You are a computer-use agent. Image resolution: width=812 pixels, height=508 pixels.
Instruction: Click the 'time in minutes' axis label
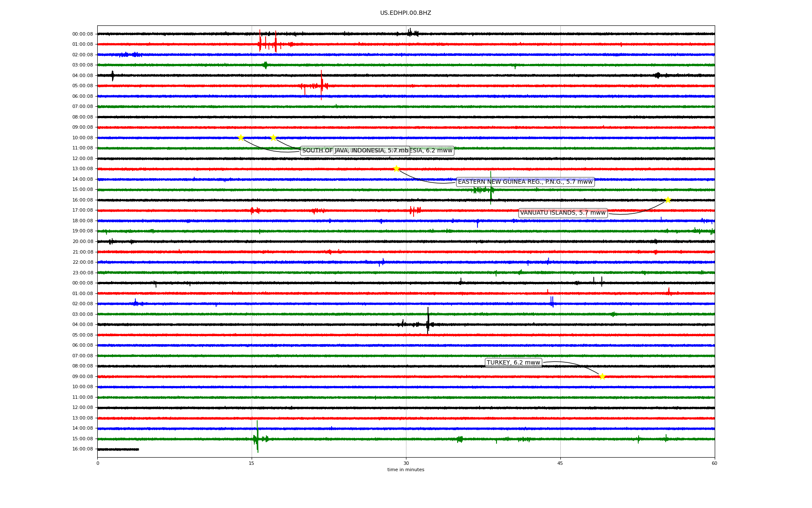coord(406,470)
